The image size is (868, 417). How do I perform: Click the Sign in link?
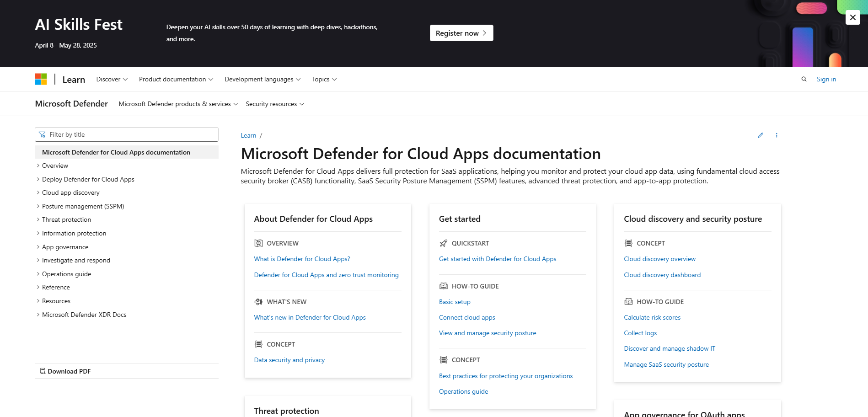pos(826,79)
